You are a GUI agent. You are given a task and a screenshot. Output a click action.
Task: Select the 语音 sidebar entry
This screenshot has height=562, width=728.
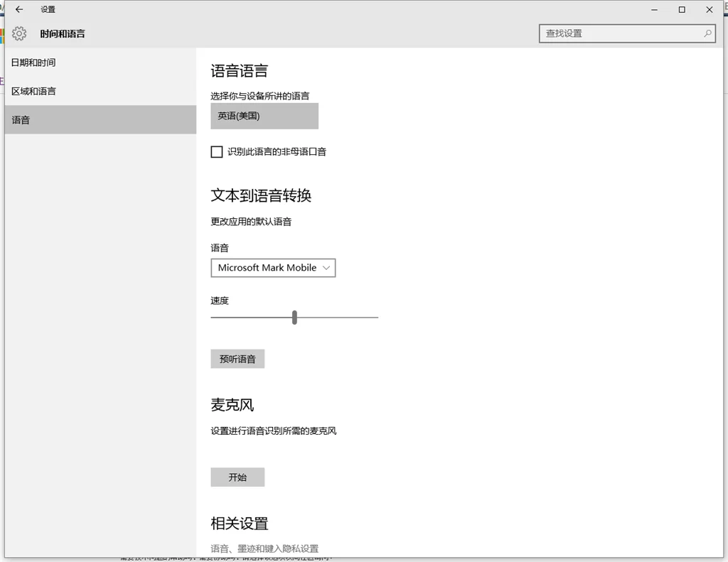click(x=21, y=119)
